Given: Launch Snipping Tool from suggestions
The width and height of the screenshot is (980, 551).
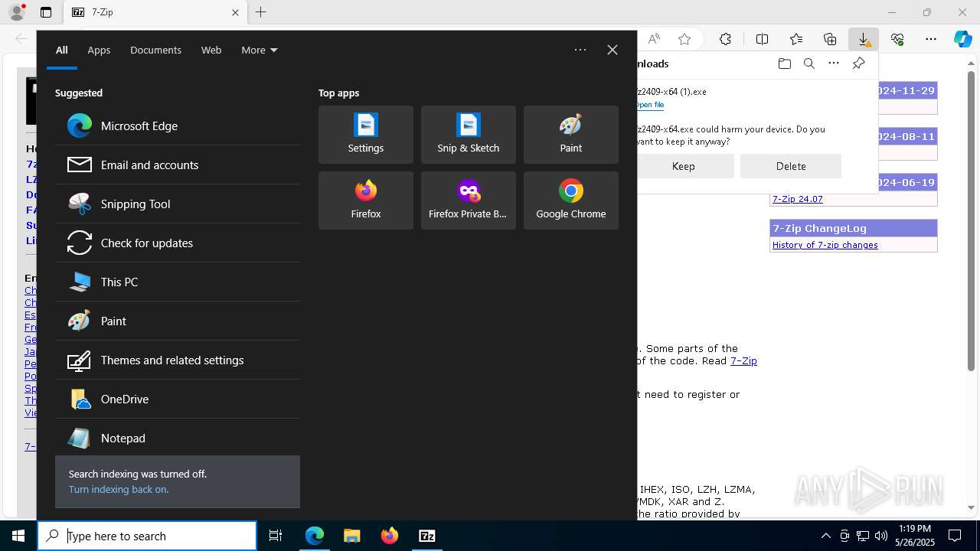Looking at the screenshot, I should (x=177, y=204).
